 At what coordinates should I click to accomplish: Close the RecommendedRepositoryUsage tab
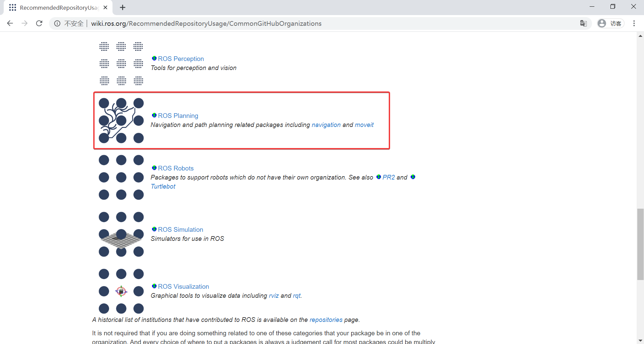click(x=105, y=7)
